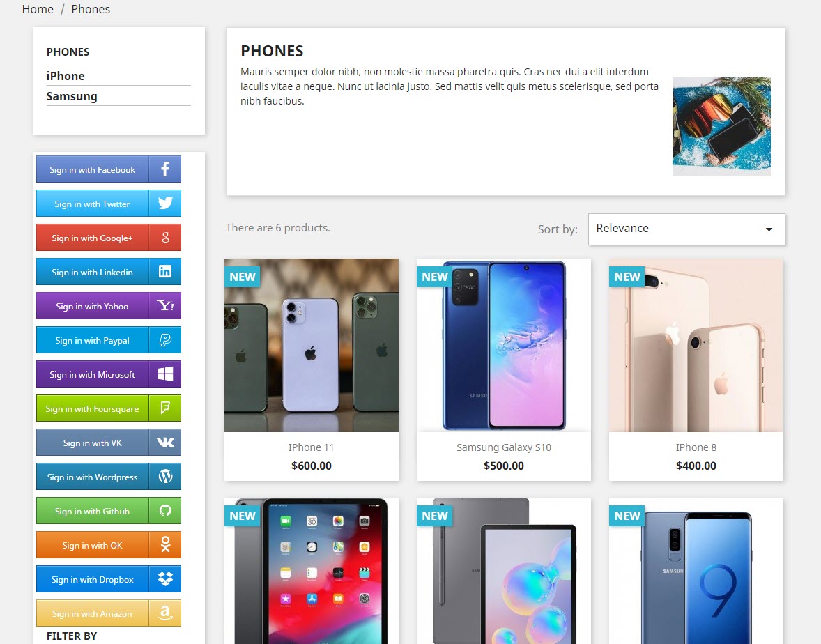Click the Twitter bird icon
This screenshot has height=644, width=821.
point(165,203)
